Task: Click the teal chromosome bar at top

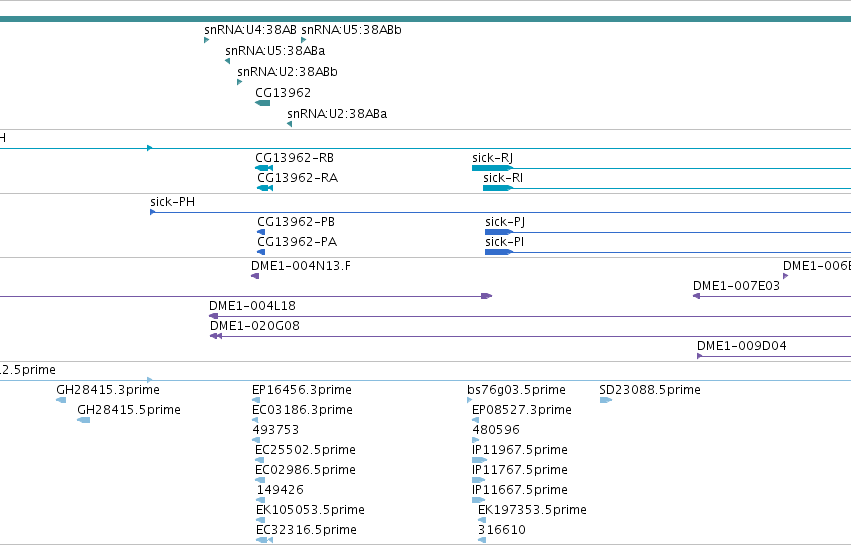Action: 426,19
